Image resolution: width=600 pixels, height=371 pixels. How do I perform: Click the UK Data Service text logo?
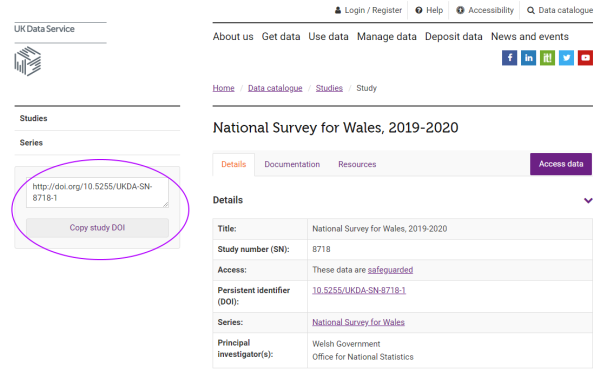(x=44, y=29)
